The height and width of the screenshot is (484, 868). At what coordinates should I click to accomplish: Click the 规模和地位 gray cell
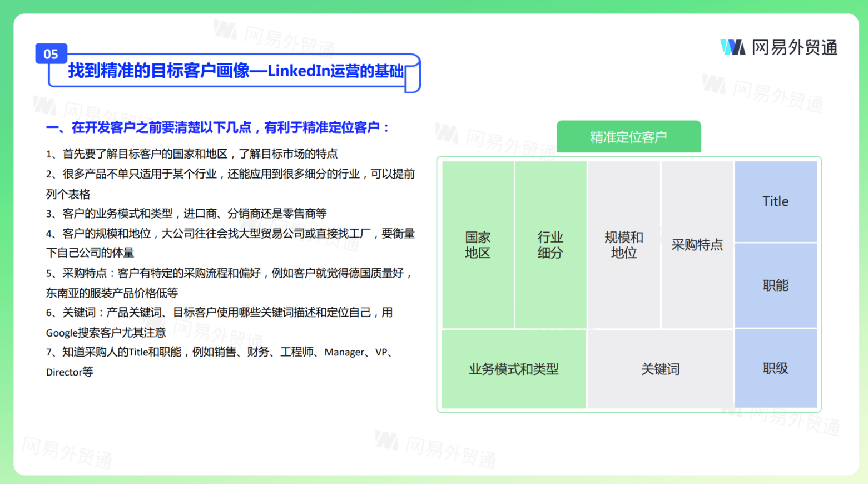tap(624, 245)
